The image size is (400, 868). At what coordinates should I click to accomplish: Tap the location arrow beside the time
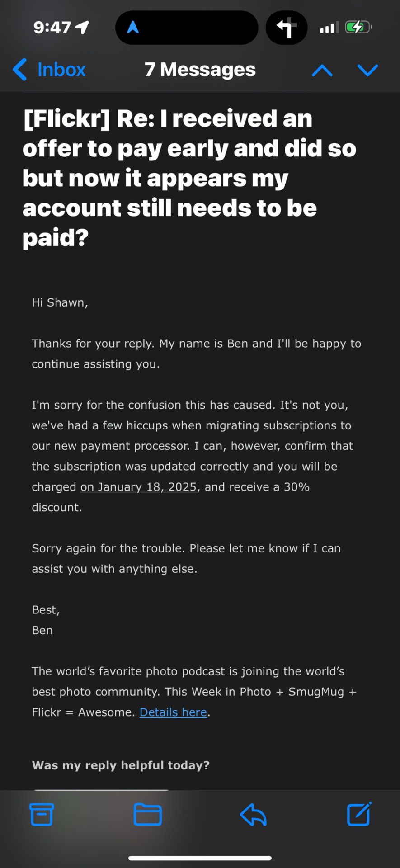tap(82, 28)
